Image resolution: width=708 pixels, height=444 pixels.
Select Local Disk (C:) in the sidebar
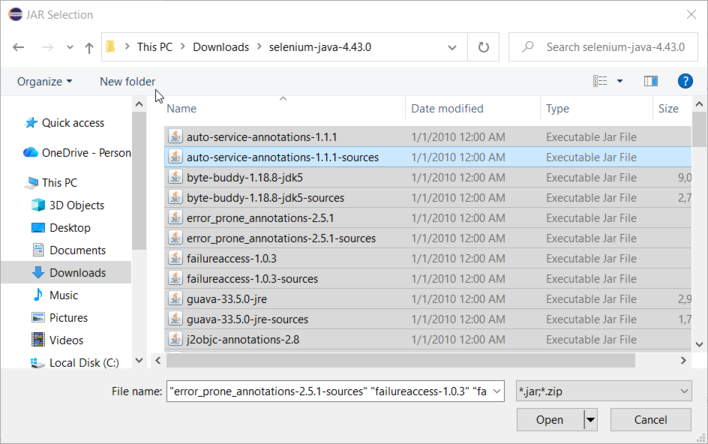click(84, 363)
